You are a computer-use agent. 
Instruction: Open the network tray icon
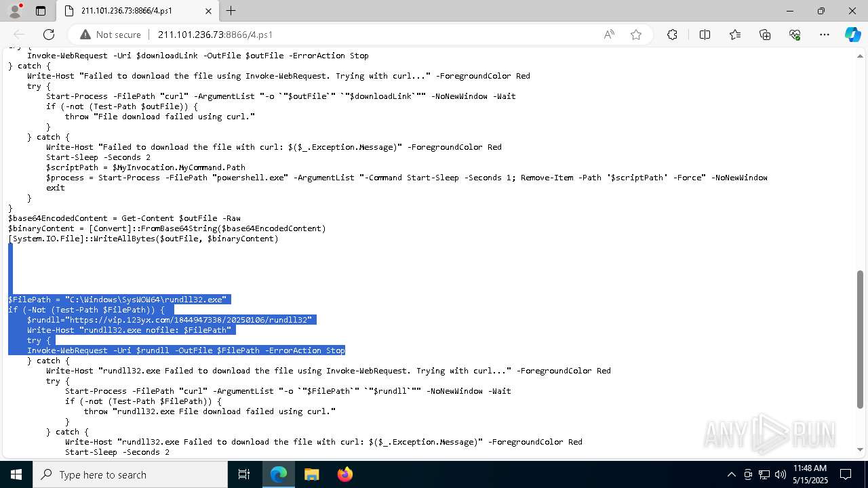pos(764,474)
